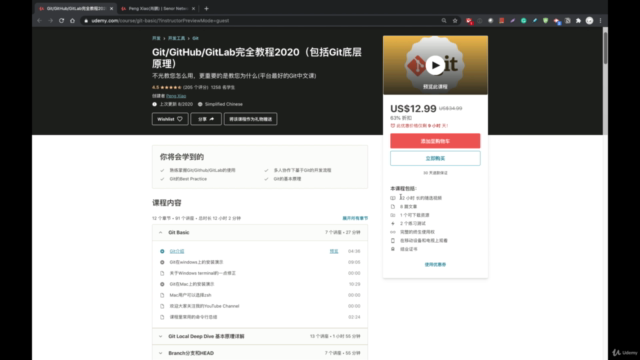Click the expand-all-sections link
The width and height of the screenshot is (640, 360).
pyautogui.click(x=355, y=218)
